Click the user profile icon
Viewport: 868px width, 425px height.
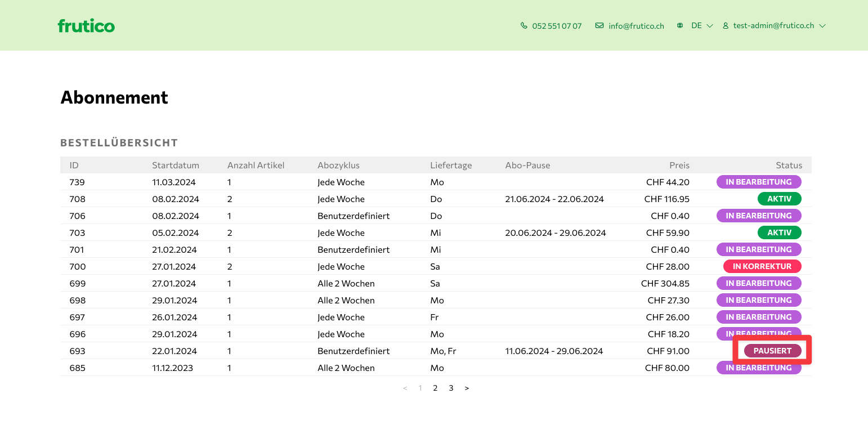726,26
